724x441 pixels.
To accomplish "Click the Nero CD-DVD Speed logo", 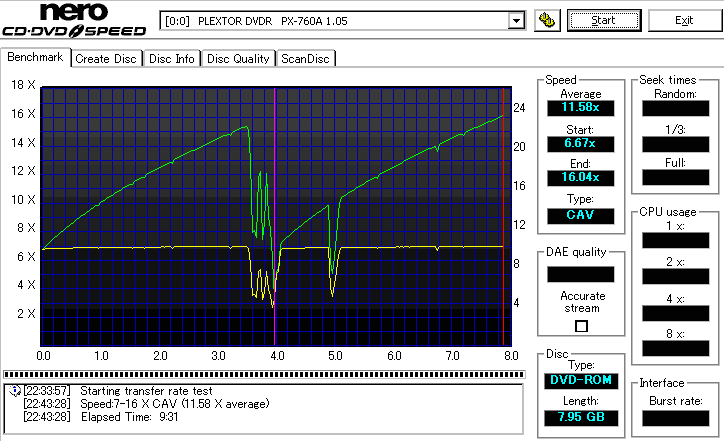I will 75,21.
